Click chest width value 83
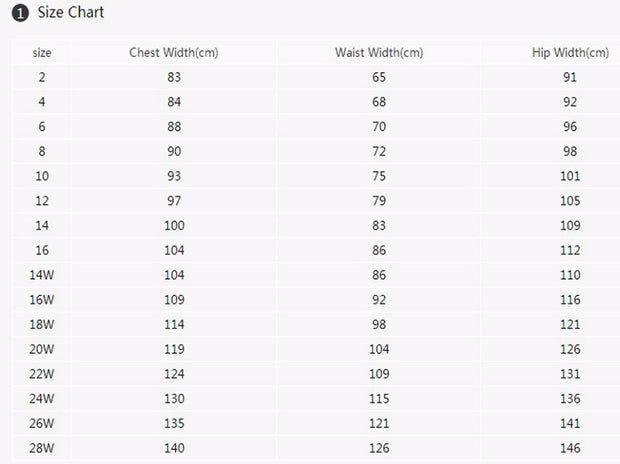Screen dimensions: 620x464 pos(174,77)
